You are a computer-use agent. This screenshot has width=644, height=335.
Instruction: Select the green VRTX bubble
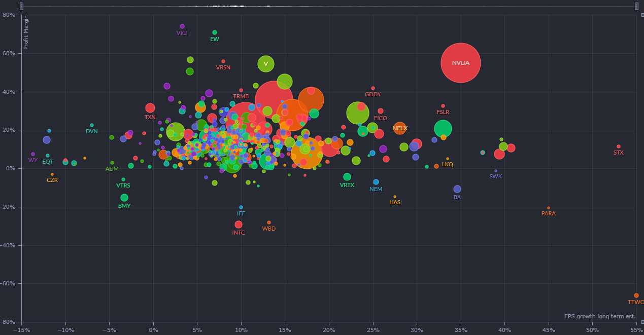point(347,177)
